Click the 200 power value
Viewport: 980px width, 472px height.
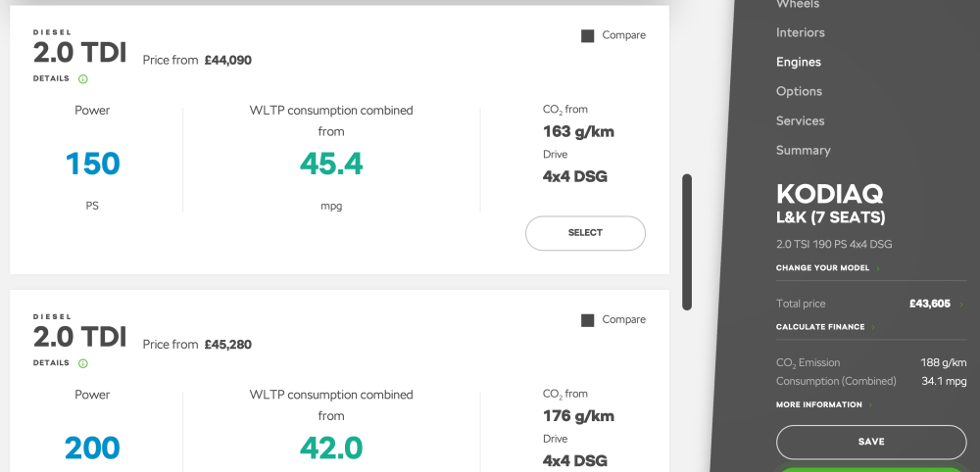[x=92, y=448]
